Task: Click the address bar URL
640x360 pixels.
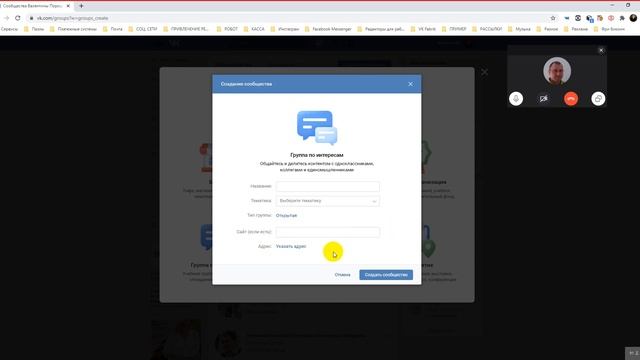Action: (x=73, y=18)
